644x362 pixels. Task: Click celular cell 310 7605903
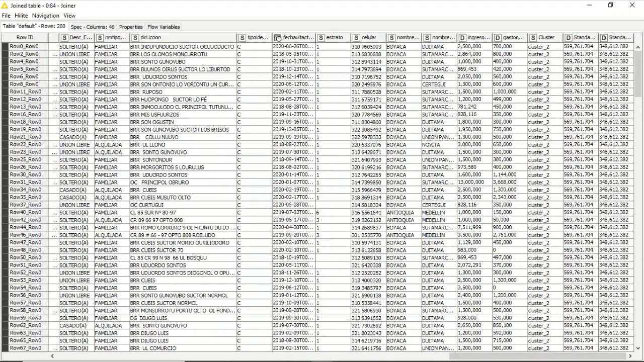368,47
